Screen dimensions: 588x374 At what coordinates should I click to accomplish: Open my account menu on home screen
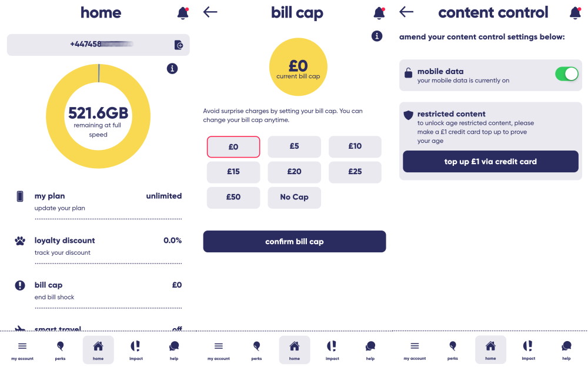pyautogui.click(x=22, y=350)
